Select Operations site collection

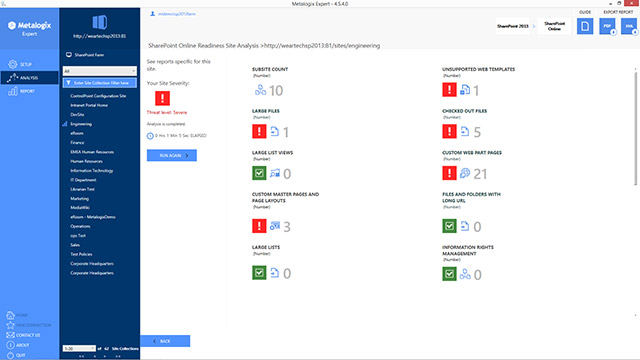80,226
